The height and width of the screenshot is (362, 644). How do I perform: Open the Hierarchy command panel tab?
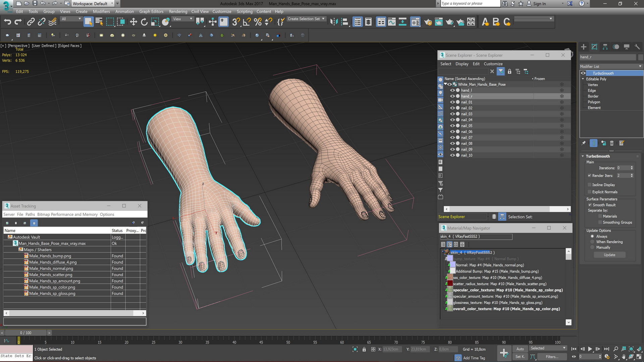605,47
